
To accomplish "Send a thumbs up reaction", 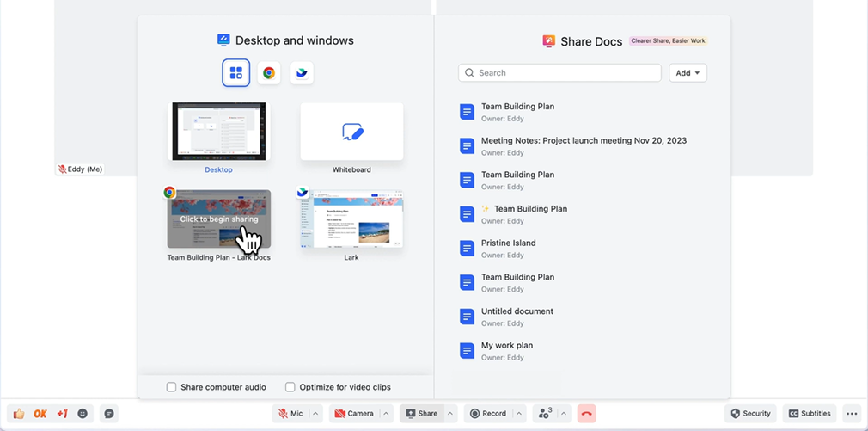I will point(19,414).
